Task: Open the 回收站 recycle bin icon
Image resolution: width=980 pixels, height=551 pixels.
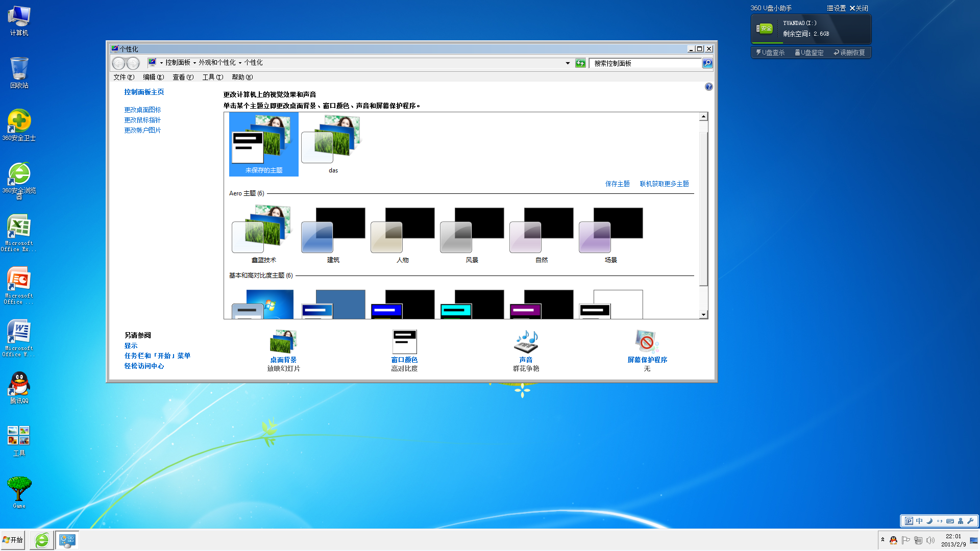Action: pyautogui.click(x=19, y=73)
